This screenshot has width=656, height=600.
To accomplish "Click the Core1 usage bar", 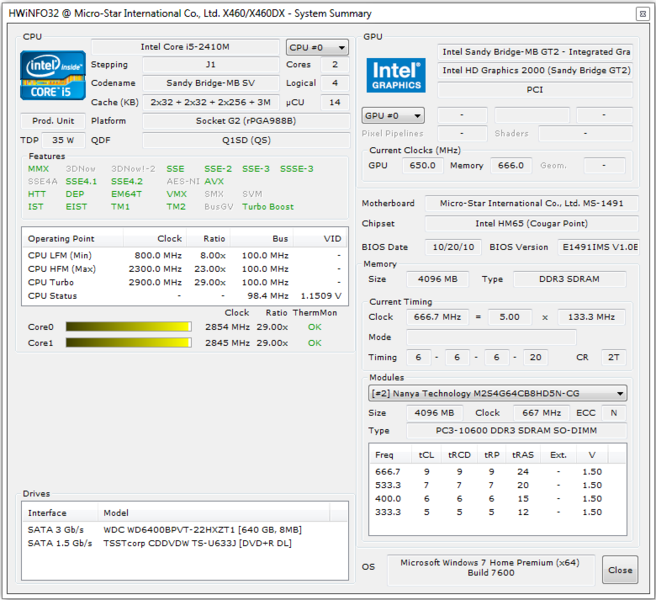I will [x=128, y=343].
